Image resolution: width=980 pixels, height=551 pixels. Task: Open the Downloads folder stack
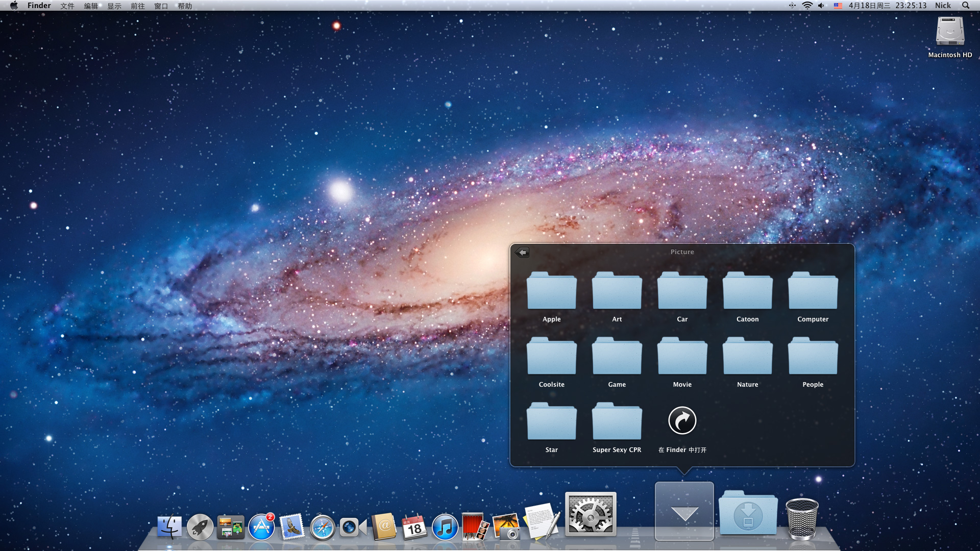pos(748,513)
